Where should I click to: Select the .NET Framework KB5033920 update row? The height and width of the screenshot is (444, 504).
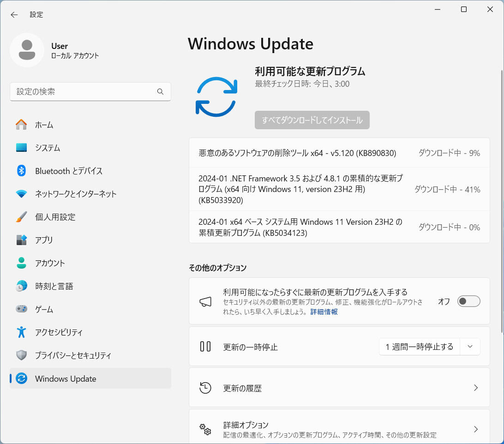pyautogui.click(x=339, y=189)
